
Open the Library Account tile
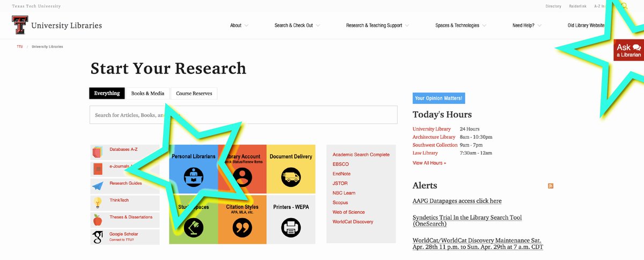click(x=243, y=169)
